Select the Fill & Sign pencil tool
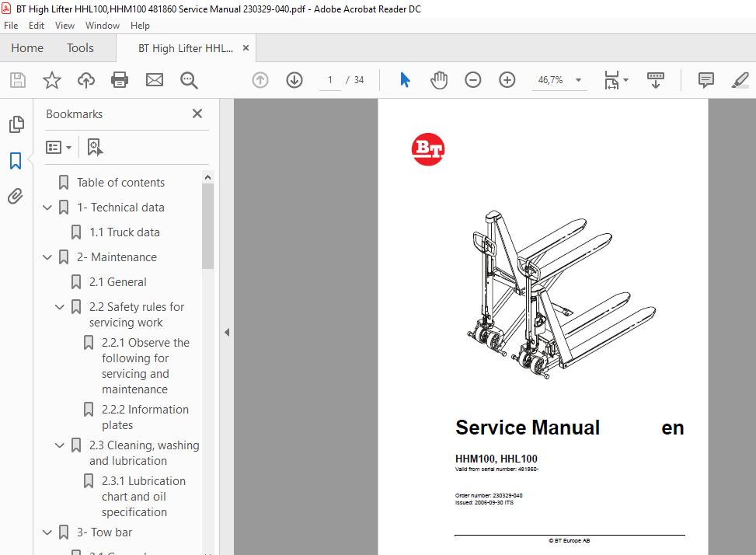Image resolution: width=756 pixels, height=555 pixels. [x=739, y=79]
